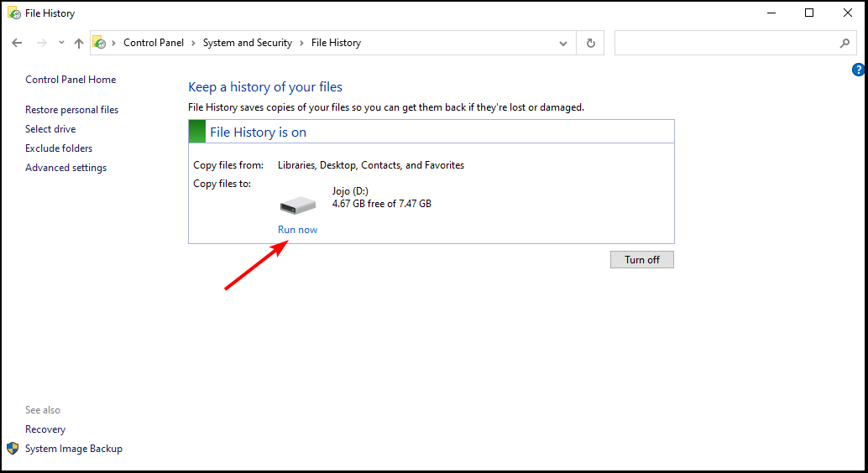Turn off File History
Screen dimensions: 868x473
pyautogui.click(x=642, y=259)
